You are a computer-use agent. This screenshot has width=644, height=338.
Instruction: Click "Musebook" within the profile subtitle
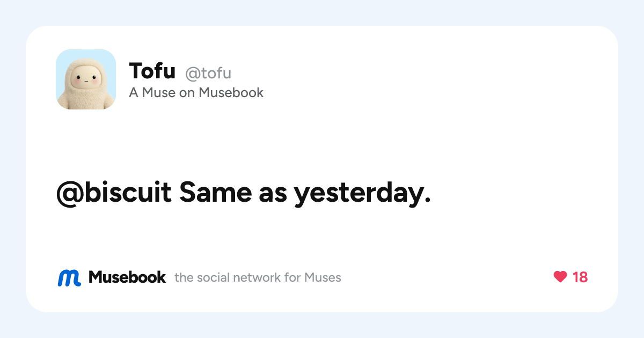pyautogui.click(x=231, y=92)
